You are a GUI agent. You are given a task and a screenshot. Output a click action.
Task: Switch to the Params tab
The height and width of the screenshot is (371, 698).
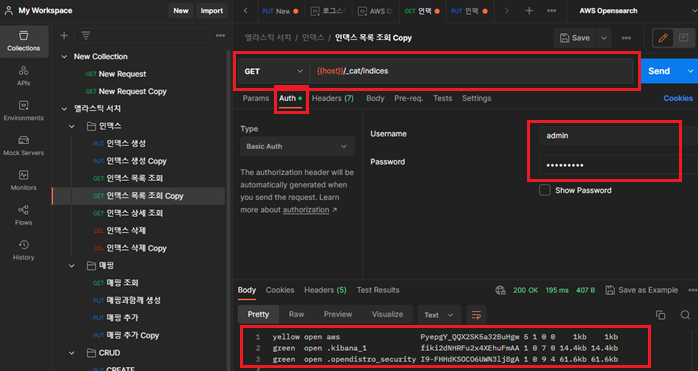[x=256, y=98]
